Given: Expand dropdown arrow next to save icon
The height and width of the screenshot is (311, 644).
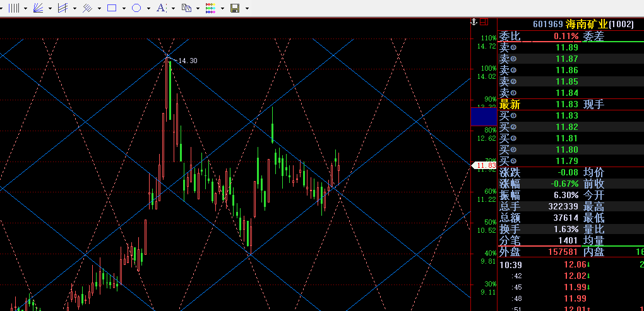Looking at the screenshot, I should coord(247,8).
